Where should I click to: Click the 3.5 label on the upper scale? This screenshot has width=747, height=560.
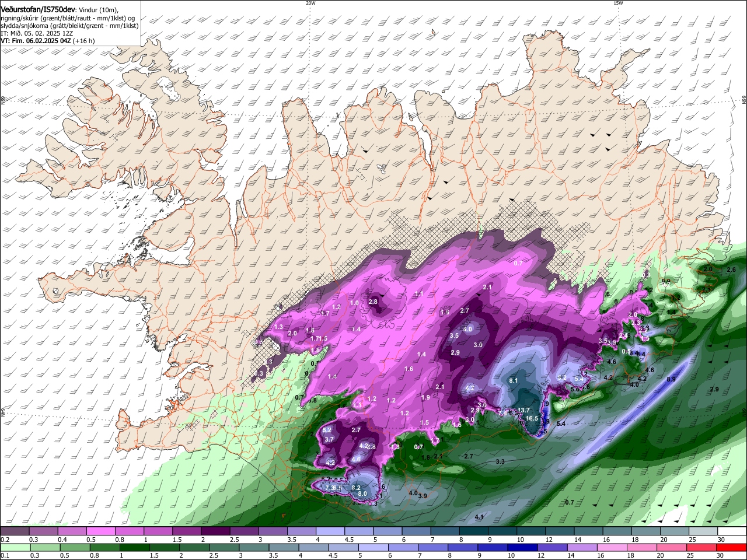(x=291, y=540)
